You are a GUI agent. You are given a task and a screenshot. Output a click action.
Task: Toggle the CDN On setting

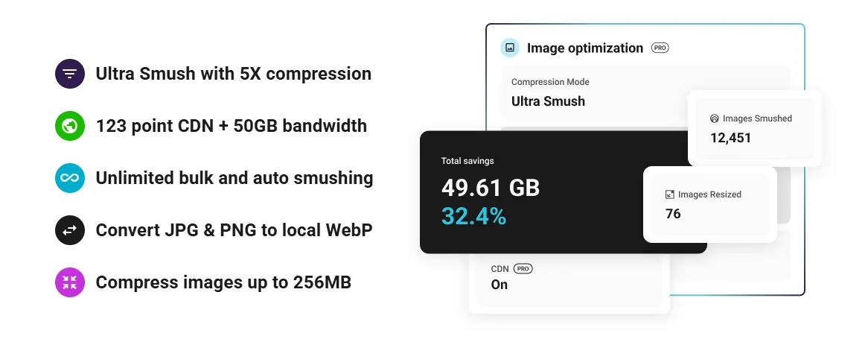point(500,285)
